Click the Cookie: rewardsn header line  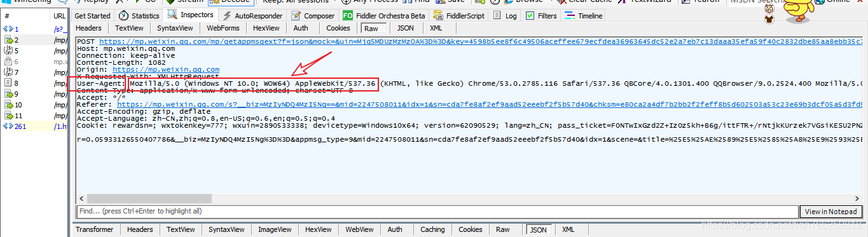click(470, 125)
